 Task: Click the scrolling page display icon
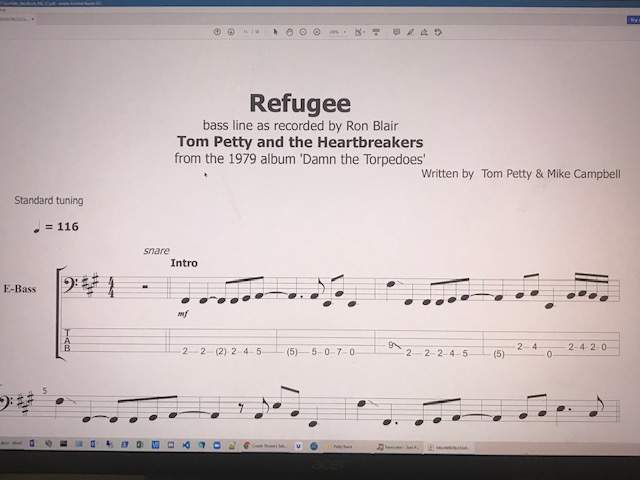376,32
